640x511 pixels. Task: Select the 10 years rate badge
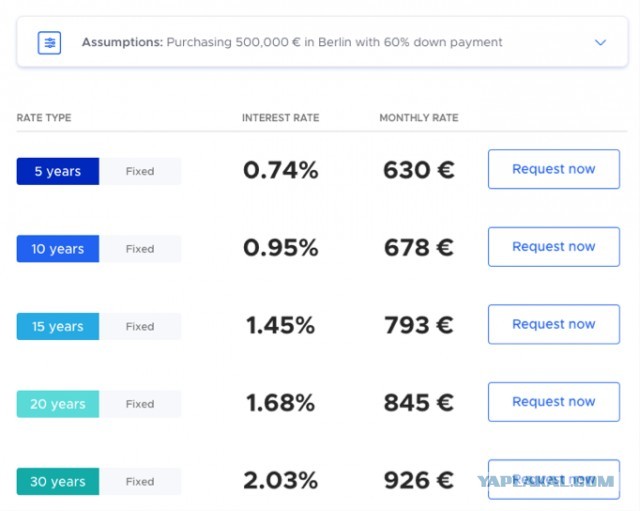click(x=58, y=249)
